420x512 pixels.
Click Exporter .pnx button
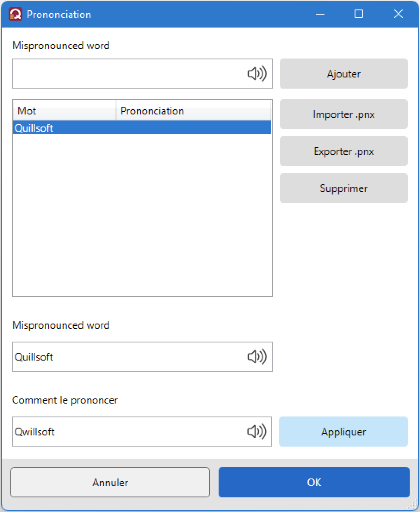pos(343,151)
